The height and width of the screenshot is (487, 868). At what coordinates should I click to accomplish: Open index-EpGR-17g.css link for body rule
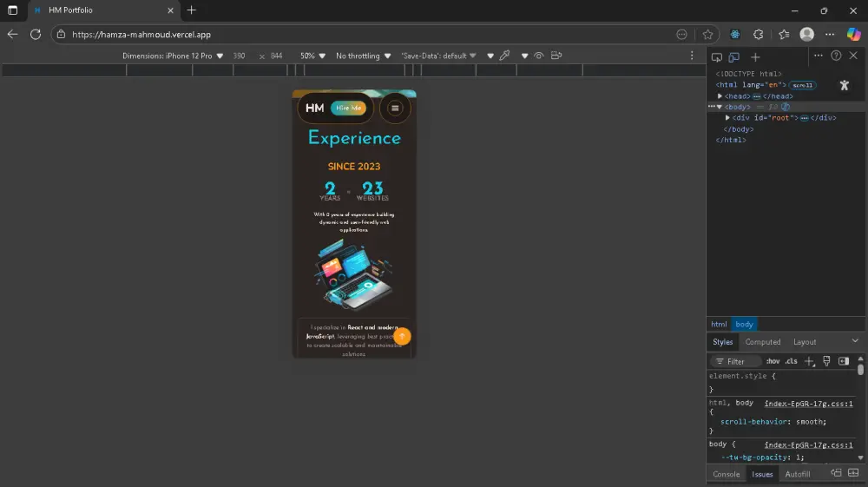coord(808,445)
